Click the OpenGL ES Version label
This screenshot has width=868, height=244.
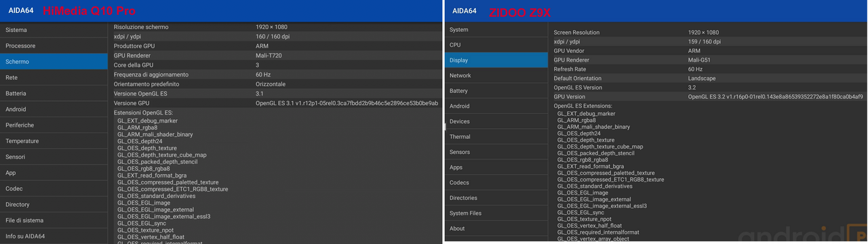coord(578,87)
